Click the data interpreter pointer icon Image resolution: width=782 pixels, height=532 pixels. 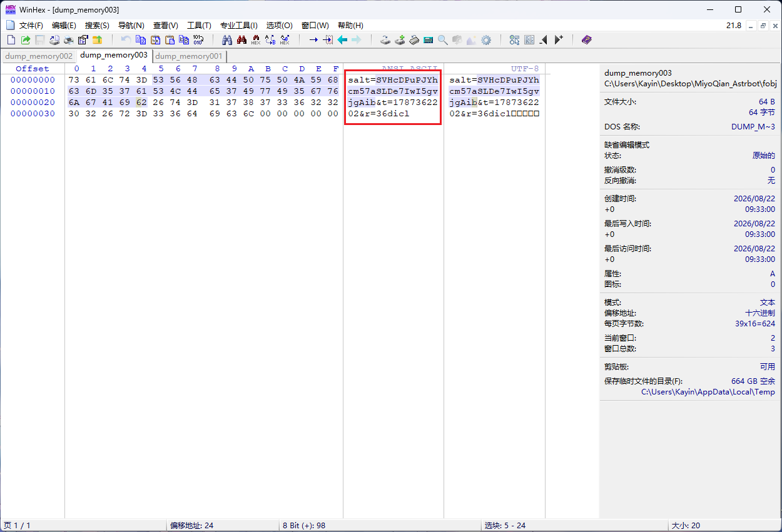pos(514,40)
